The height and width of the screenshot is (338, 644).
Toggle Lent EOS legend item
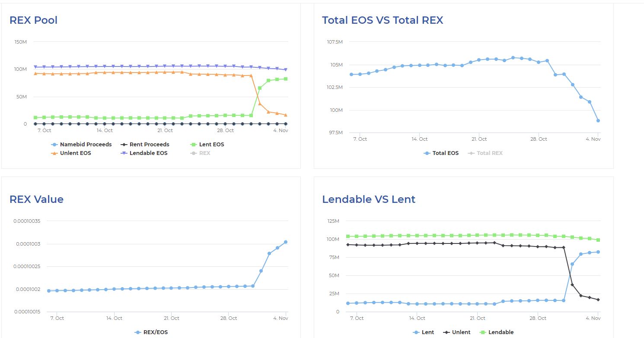[x=207, y=145]
